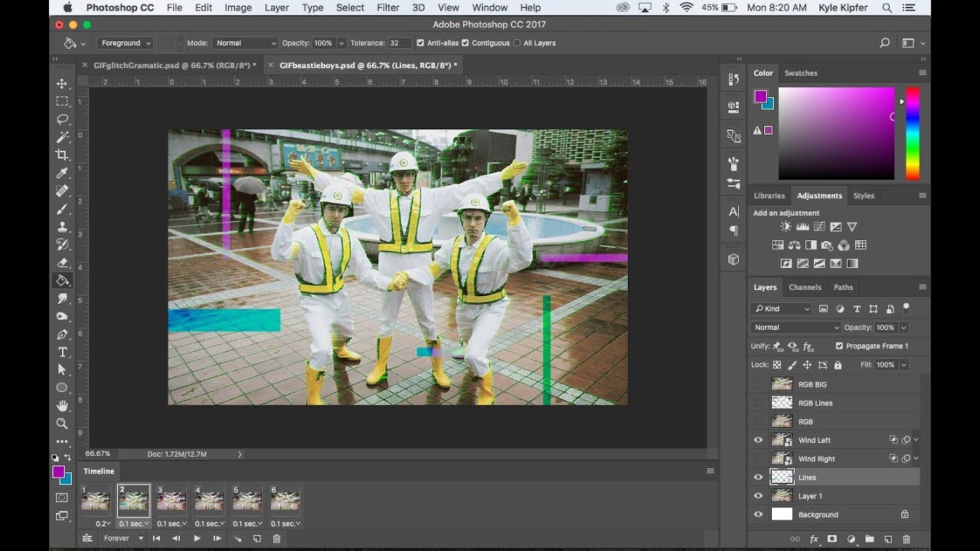
Task: Select the Paint Bucket tool
Action: [x=62, y=280]
